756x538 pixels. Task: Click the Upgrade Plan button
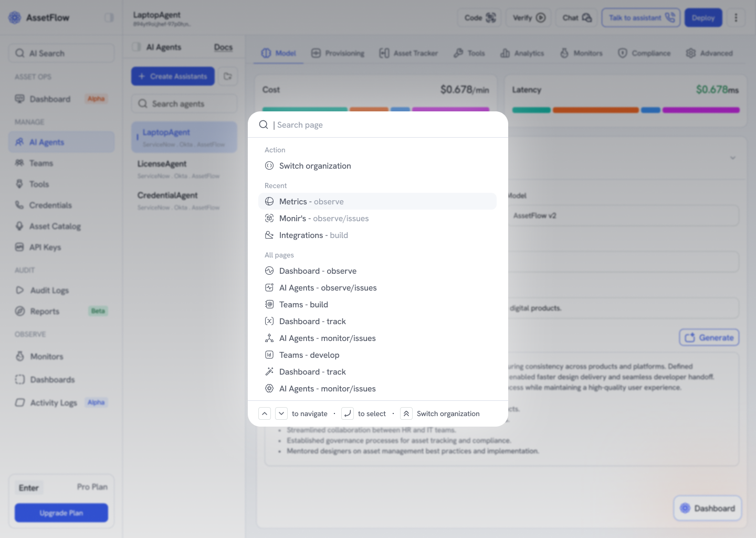(x=61, y=513)
